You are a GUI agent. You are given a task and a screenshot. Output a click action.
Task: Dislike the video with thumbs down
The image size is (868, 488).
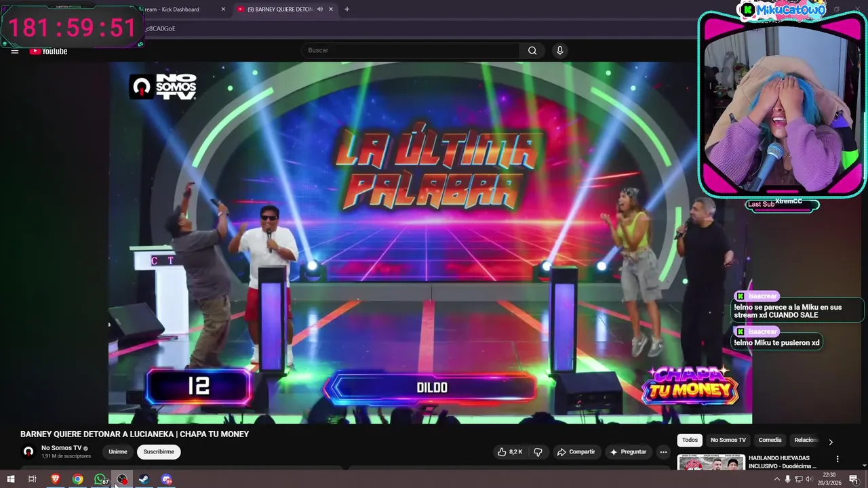point(538,452)
